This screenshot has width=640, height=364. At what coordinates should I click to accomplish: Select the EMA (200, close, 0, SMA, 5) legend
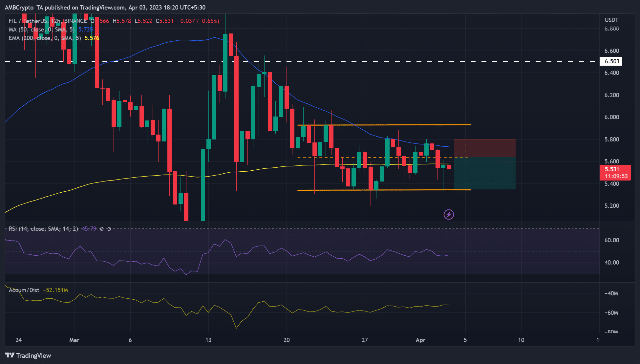coord(45,38)
